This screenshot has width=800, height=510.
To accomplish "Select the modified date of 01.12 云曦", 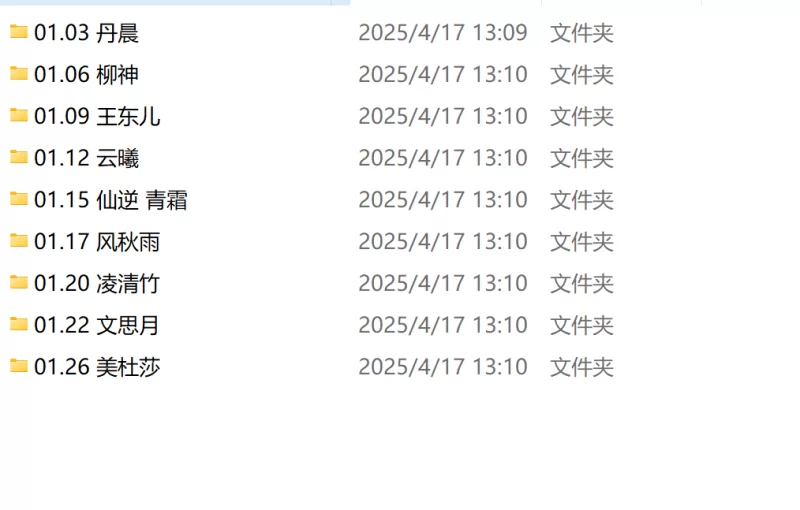I will (x=443, y=159).
